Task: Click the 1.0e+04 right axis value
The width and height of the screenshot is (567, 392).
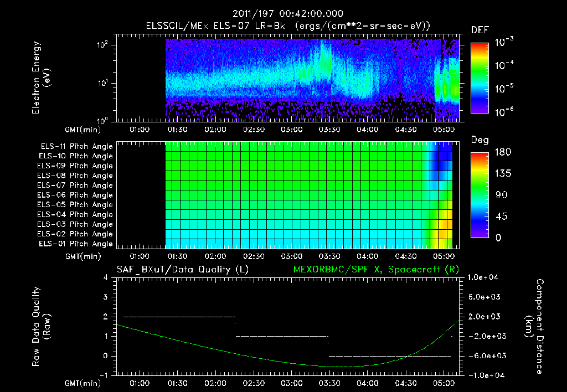Action: pyautogui.click(x=483, y=278)
